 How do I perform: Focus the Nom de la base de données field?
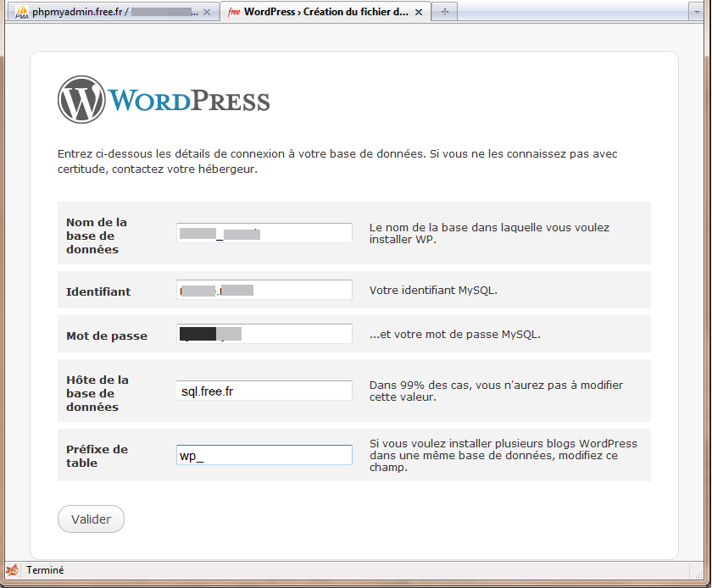point(264,233)
